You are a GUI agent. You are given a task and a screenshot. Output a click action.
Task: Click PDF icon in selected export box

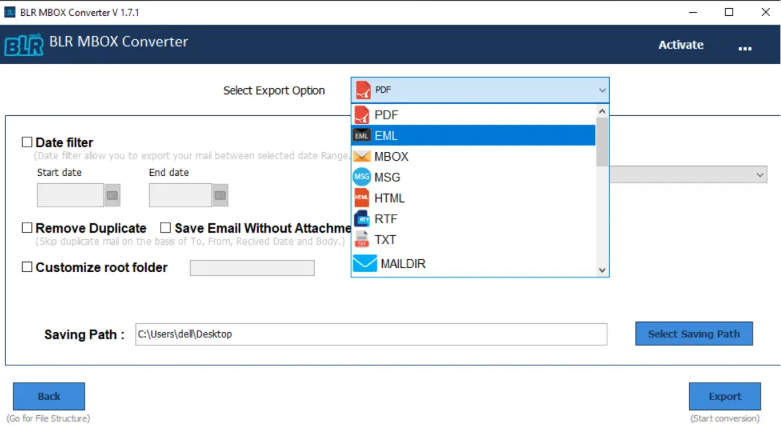click(363, 90)
